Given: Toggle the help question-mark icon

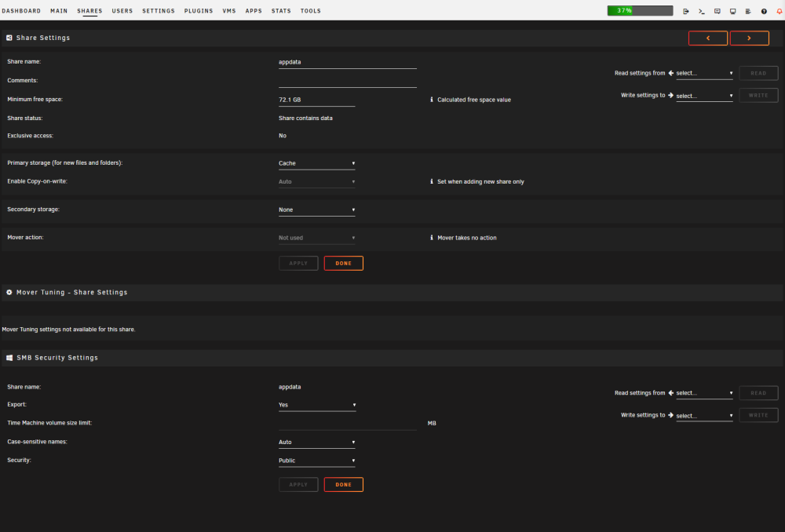Looking at the screenshot, I should click(x=764, y=11).
